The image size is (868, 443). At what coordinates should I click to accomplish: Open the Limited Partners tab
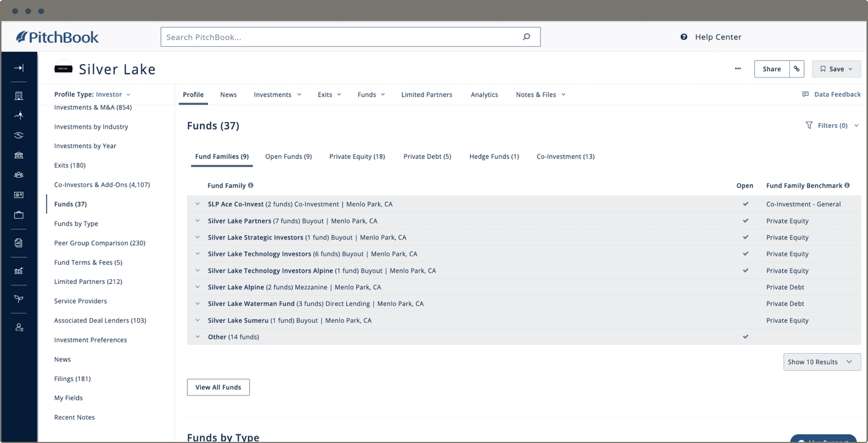click(426, 95)
